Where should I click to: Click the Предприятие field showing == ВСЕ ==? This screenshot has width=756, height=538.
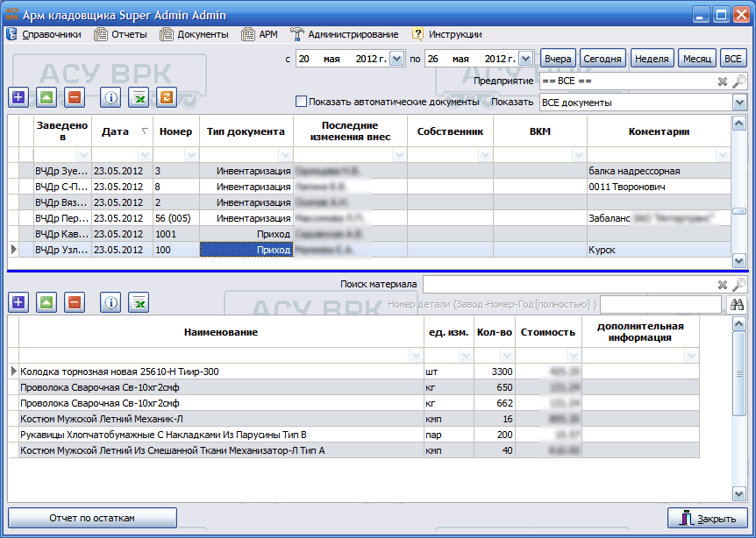pos(628,81)
